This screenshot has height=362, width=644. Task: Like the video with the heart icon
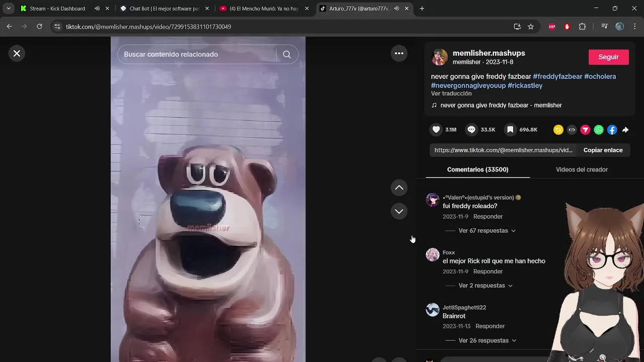tap(436, 130)
